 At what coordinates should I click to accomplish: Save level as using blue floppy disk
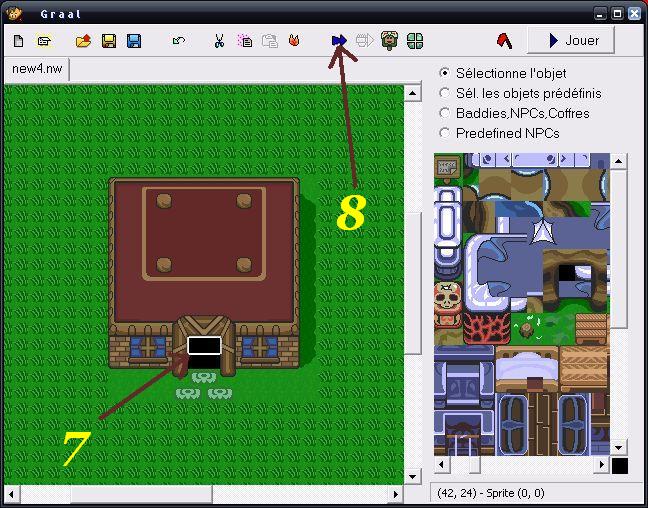click(x=134, y=41)
